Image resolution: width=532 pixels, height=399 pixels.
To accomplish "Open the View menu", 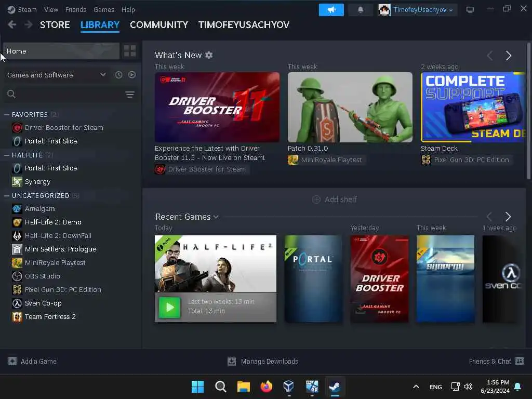I will (51, 9).
